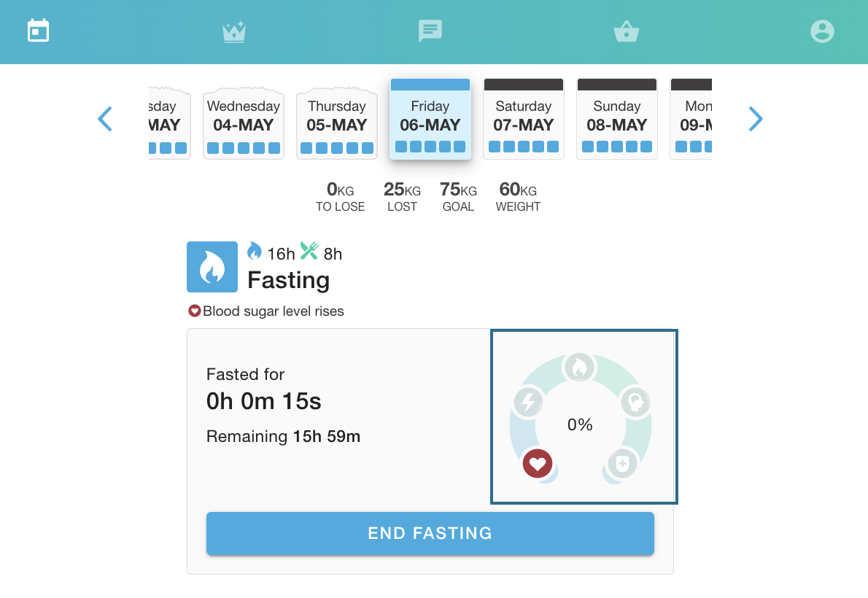Click the blue fasting flame tile
The image size is (868, 598).
click(x=212, y=267)
